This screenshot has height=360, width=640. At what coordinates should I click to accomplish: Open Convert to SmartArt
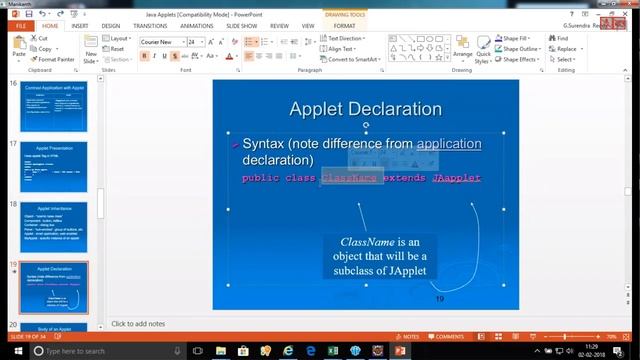350,59
